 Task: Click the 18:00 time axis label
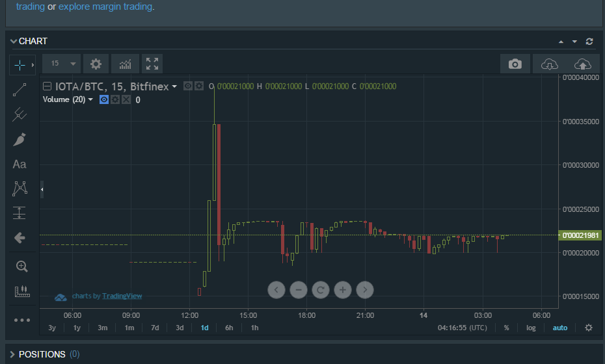[307, 315]
